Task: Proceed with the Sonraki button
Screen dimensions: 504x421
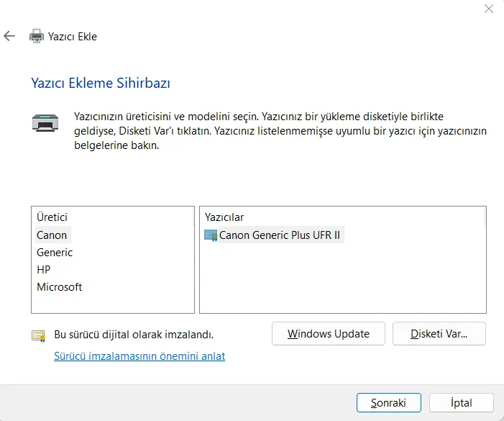Action: pos(389,402)
